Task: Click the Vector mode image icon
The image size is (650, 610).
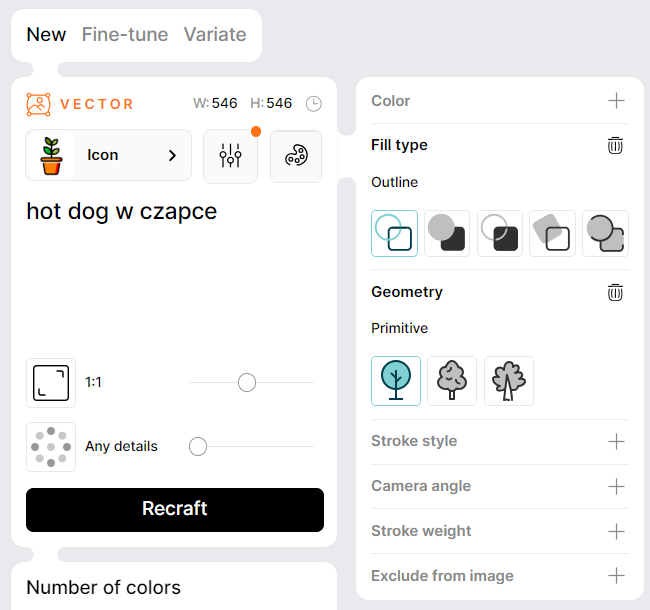Action: 38,104
